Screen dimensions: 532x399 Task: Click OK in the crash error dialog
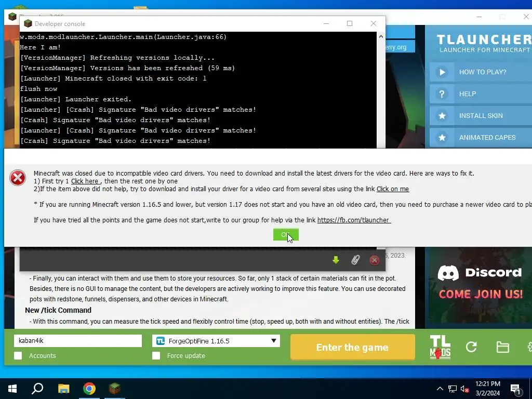(286, 234)
